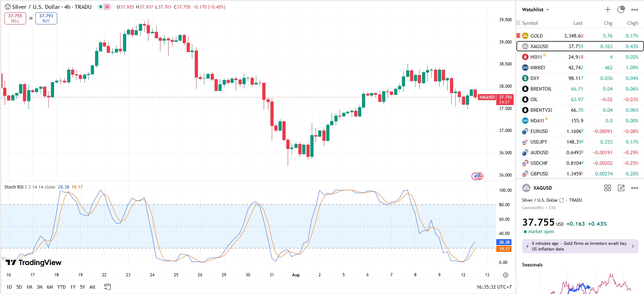Open the note edit icon beside XAGUSD
This screenshot has height=294, width=644.
[621, 188]
